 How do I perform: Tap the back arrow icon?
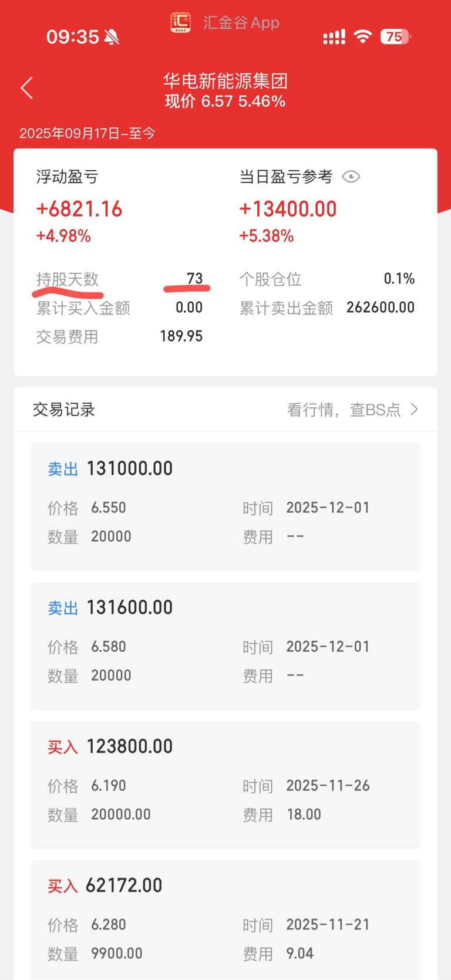click(26, 88)
